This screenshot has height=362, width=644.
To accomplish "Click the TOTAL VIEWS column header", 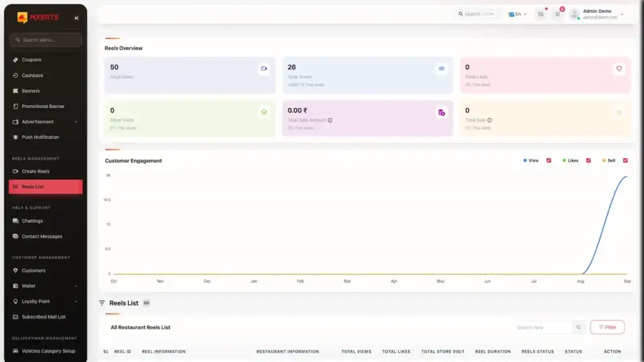I will 356,352.
